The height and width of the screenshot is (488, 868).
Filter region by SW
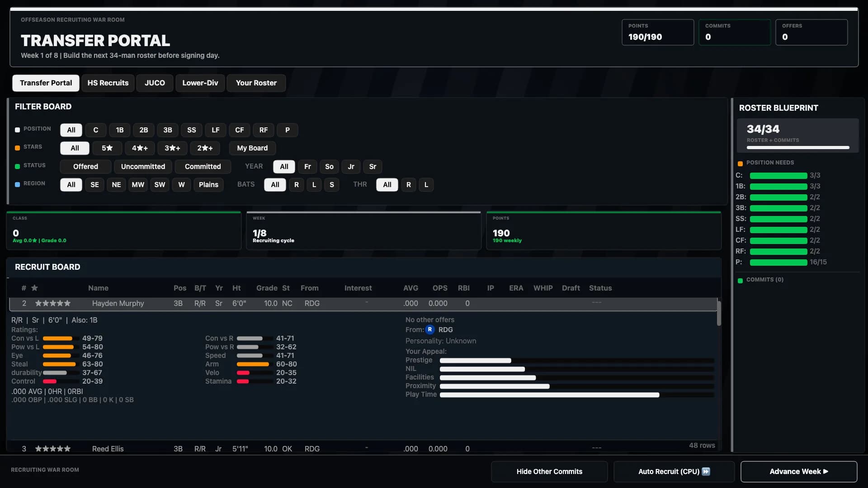(x=160, y=185)
